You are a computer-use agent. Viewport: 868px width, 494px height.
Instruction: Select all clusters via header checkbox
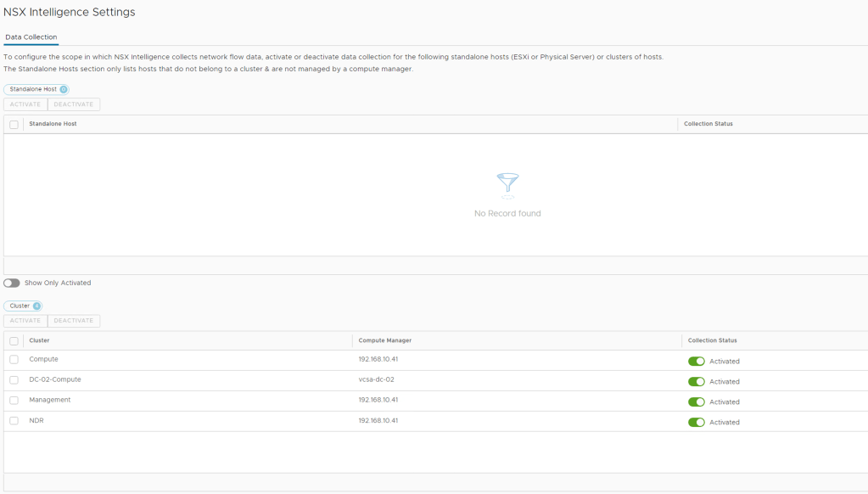pyautogui.click(x=14, y=341)
